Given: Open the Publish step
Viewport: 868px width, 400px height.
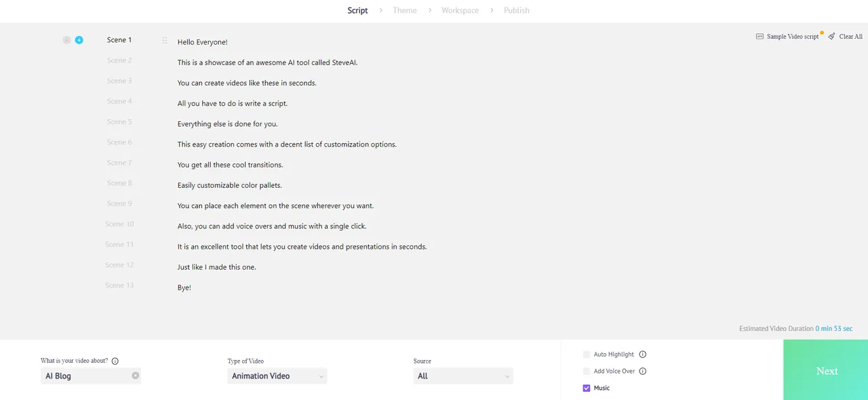Looking at the screenshot, I should pos(517,11).
